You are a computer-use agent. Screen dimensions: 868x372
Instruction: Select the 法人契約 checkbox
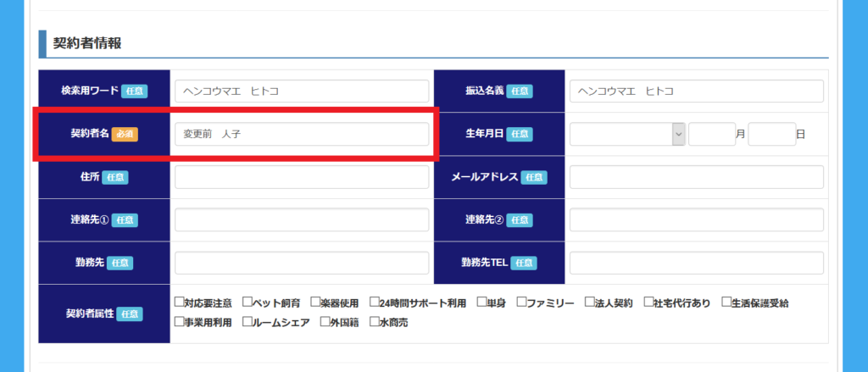[590, 303]
